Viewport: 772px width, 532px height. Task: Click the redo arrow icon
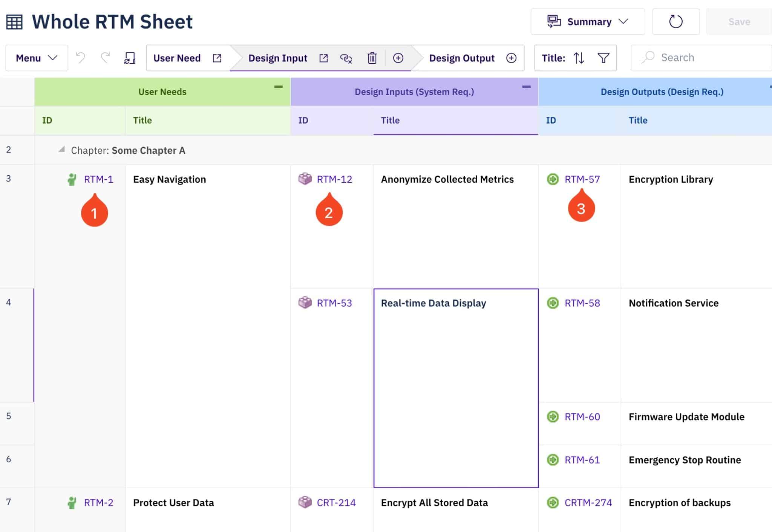tap(105, 57)
